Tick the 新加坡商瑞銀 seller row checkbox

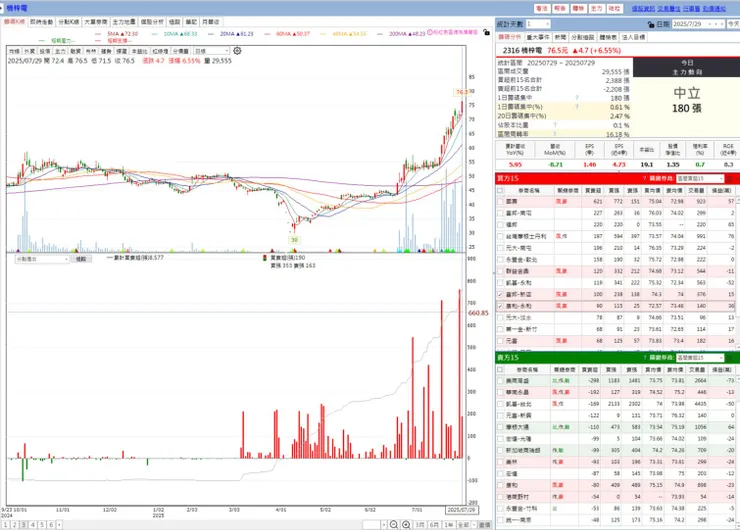(500, 450)
